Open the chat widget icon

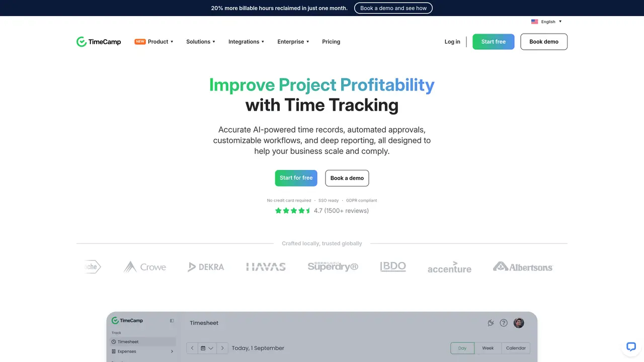tap(631, 346)
